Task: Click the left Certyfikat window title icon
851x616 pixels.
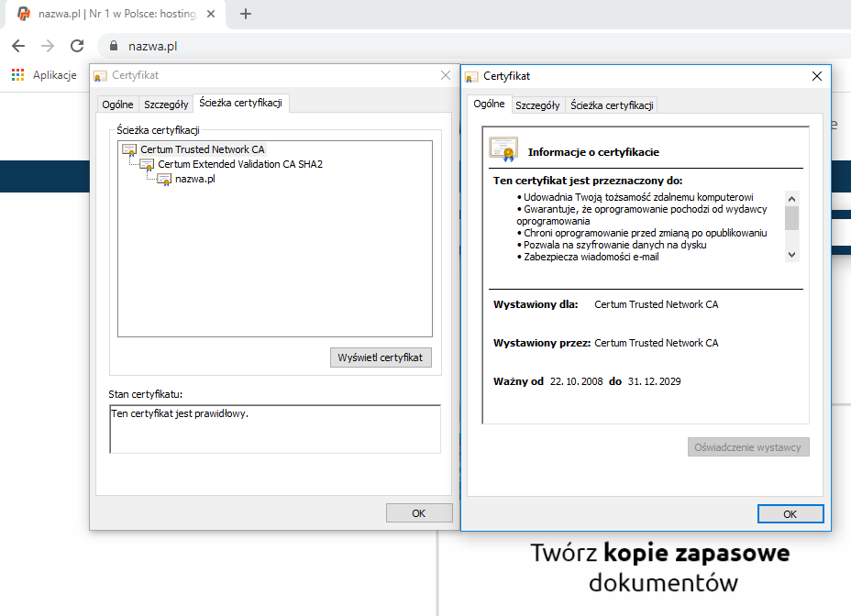Action: (100, 76)
